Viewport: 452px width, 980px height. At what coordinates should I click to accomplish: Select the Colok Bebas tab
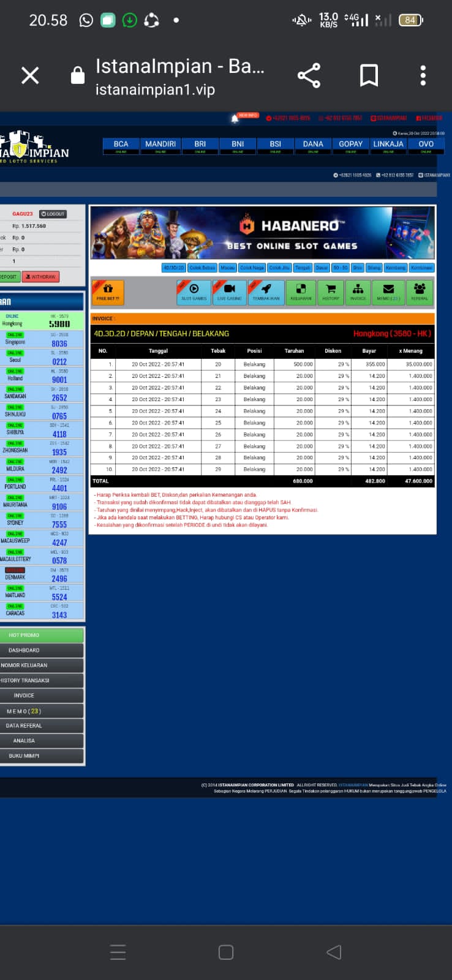pos(202,268)
